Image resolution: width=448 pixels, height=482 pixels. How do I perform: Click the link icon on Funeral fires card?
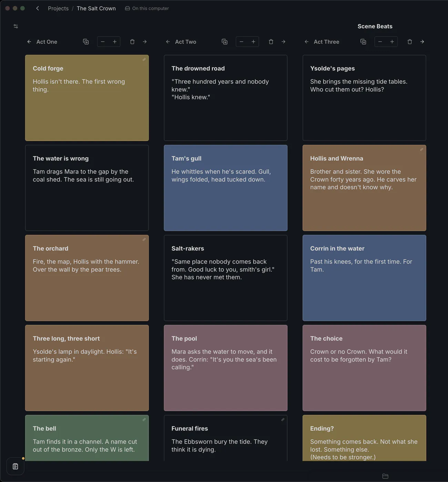click(x=283, y=420)
